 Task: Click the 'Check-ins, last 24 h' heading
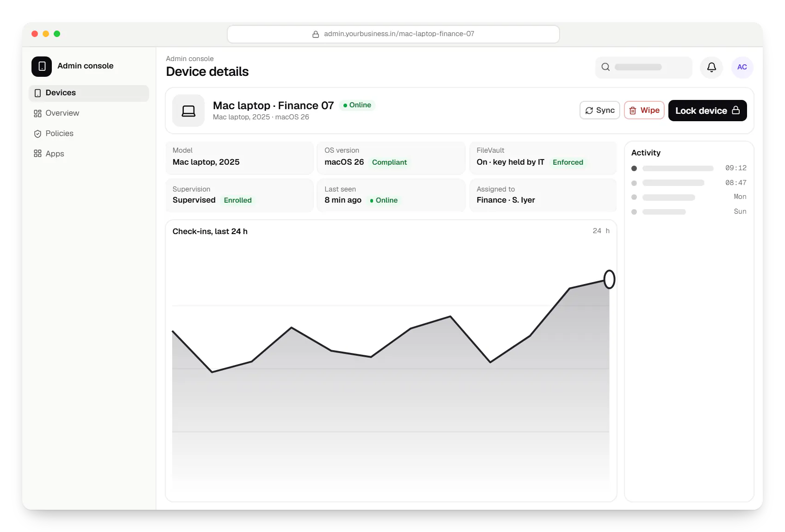pyautogui.click(x=210, y=232)
